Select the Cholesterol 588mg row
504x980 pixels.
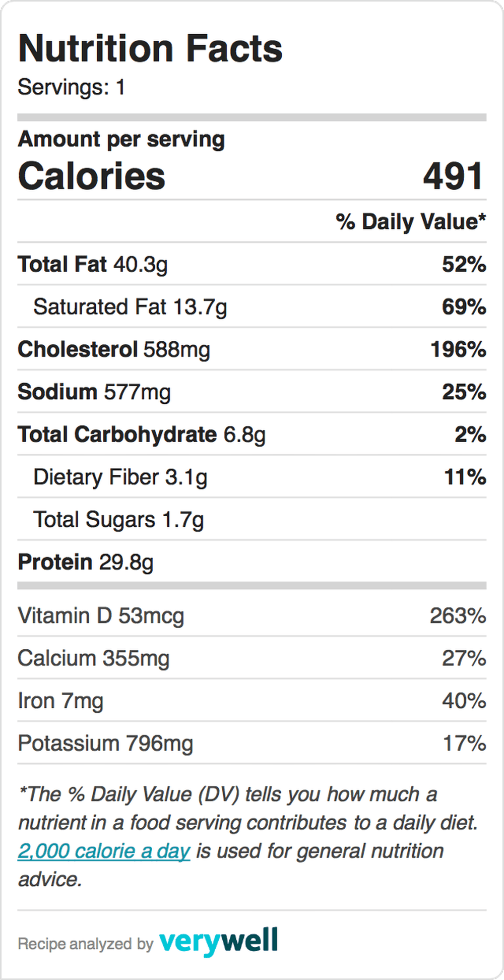click(252, 349)
